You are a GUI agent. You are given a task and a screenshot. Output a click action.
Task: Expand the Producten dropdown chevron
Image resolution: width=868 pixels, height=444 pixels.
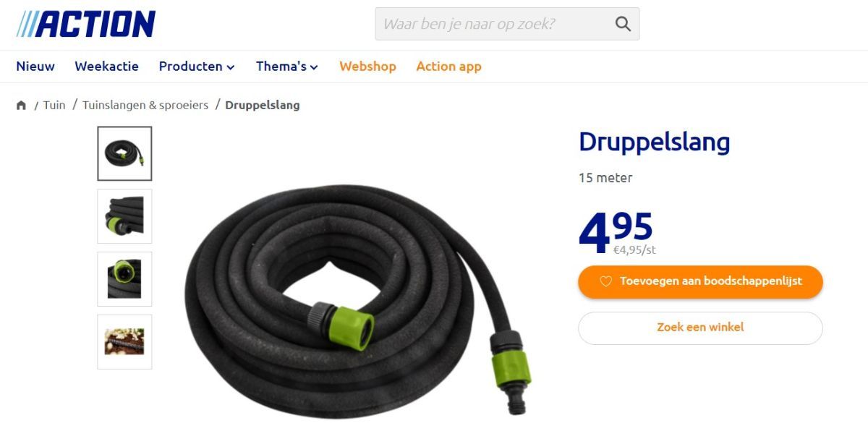click(231, 67)
